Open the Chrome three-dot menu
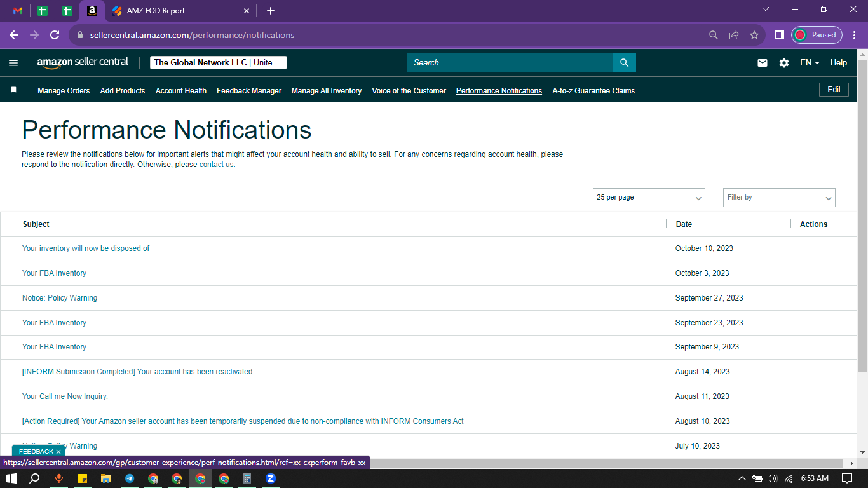 tap(853, 35)
